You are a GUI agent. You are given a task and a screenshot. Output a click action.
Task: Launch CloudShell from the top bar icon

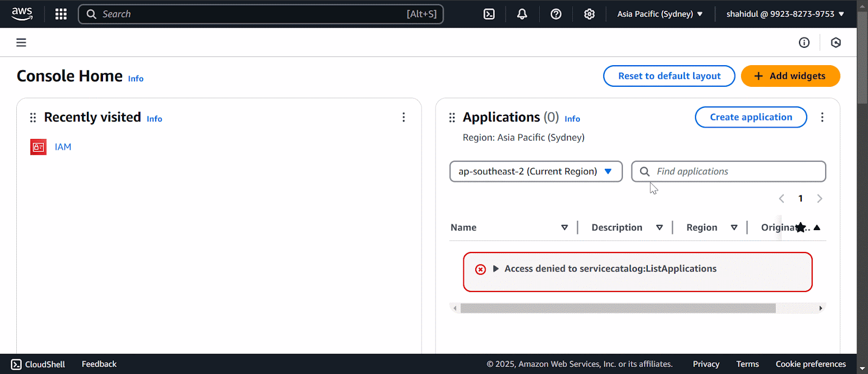489,14
